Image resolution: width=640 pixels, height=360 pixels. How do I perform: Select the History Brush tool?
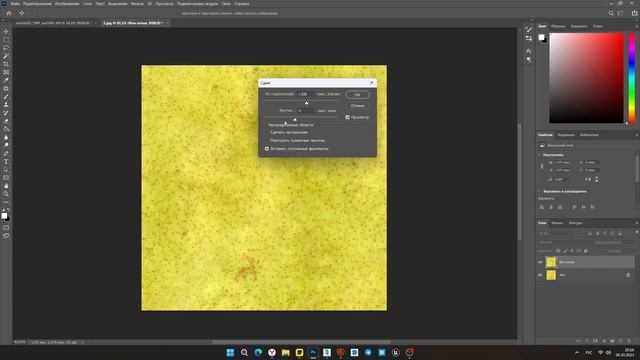pyautogui.click(x=6, y=113)
